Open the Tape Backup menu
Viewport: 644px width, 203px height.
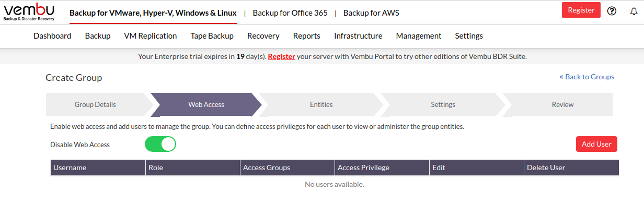click(212, 36)
